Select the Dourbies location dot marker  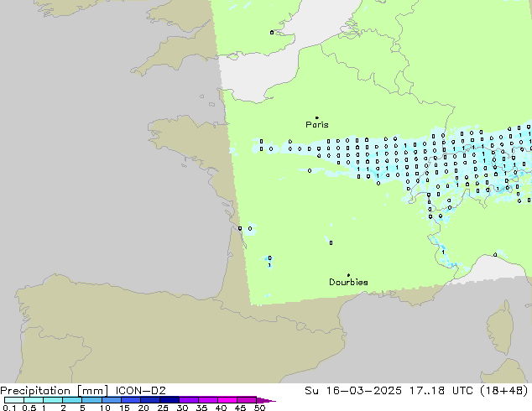(x=348, y=275)
